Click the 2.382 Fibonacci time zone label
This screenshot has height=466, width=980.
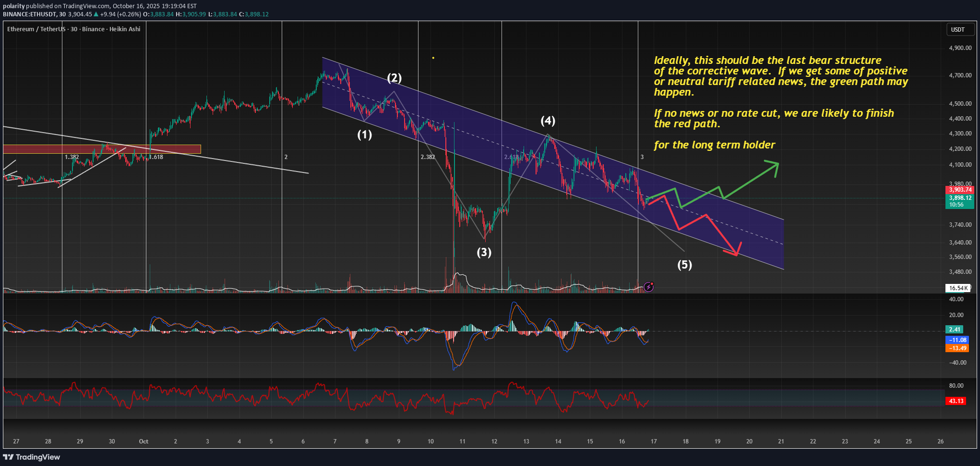click(428, 157)
